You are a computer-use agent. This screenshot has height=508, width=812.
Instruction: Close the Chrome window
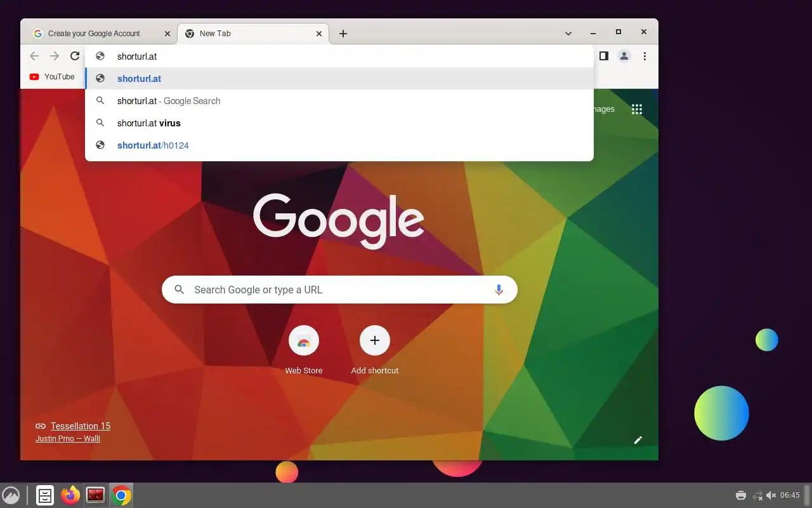coord(644,32)
